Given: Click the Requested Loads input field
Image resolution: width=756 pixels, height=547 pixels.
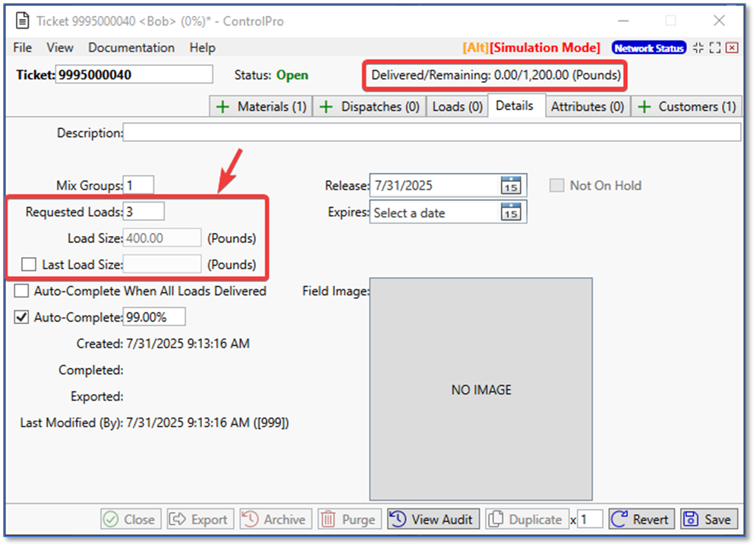Looking at the screenshot, I should [x=145, y=212].
